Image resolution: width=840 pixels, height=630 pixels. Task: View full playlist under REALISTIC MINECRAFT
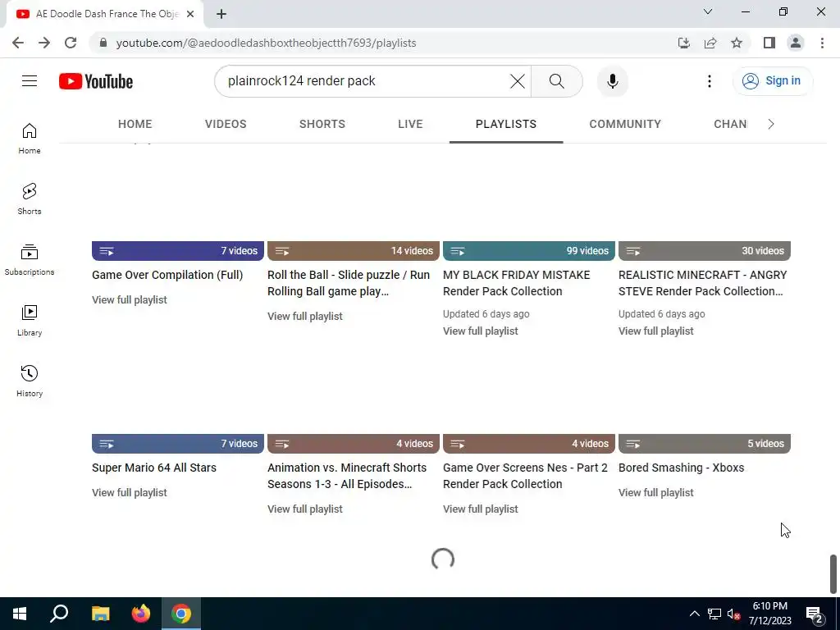(655, 331)
